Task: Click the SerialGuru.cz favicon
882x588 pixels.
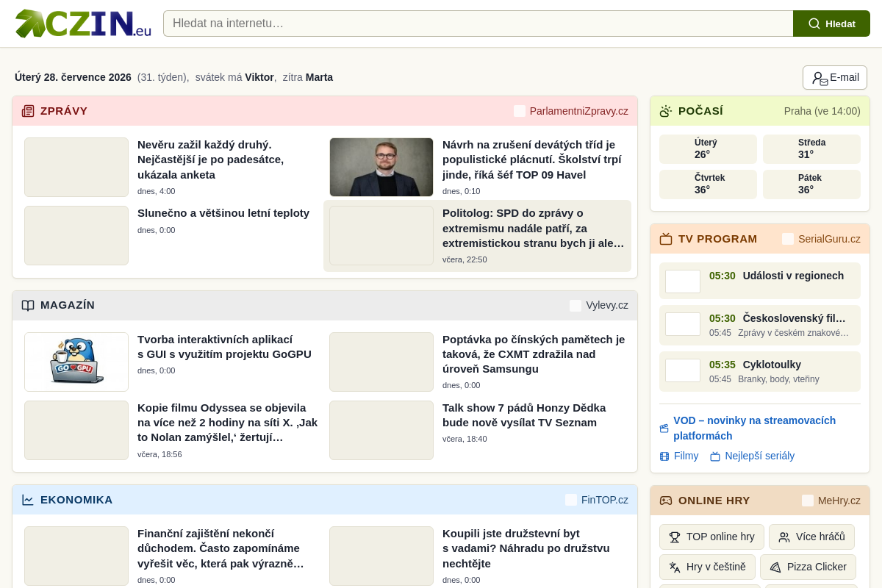Action: [x=788, y=239]
